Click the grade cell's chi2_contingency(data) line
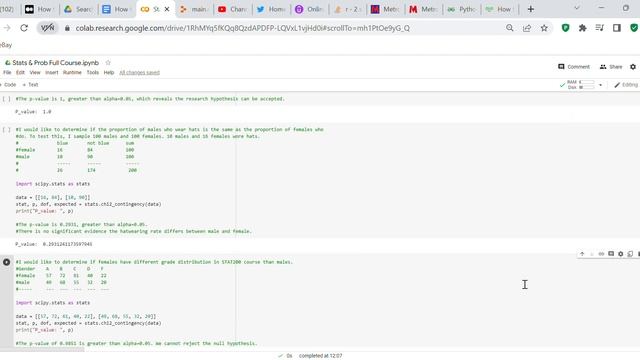 [89, 323]
